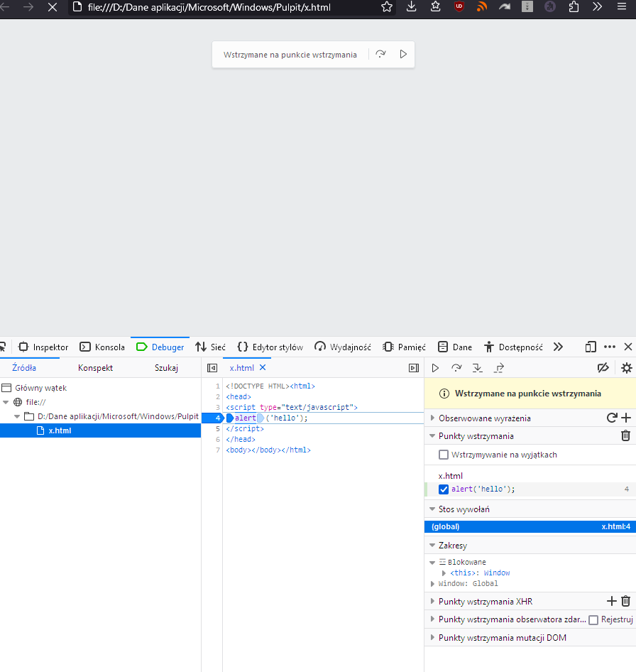Toggle the Rejestruj checkbox
This screenshot has height=672, width=636.
click(x=593, y=619)
